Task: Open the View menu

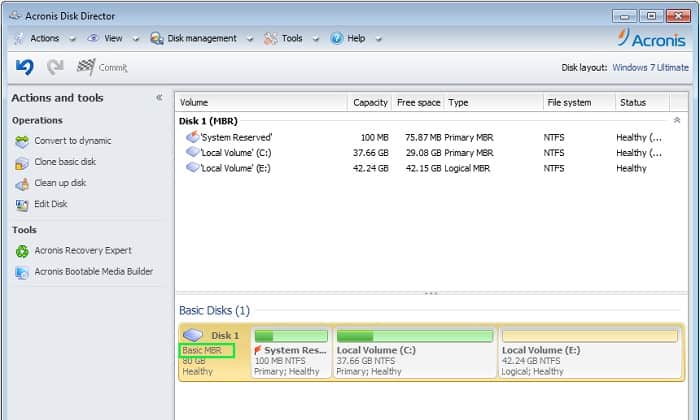Action: click(113, 38)
